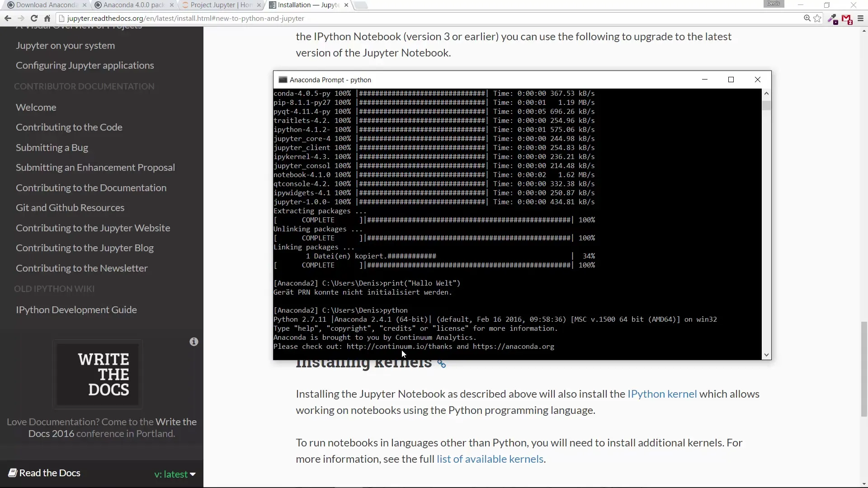Click the 'Linking packages ...' terminal line
The height and width of the screenshot is (488, 868).
click(x=314, y=247)
